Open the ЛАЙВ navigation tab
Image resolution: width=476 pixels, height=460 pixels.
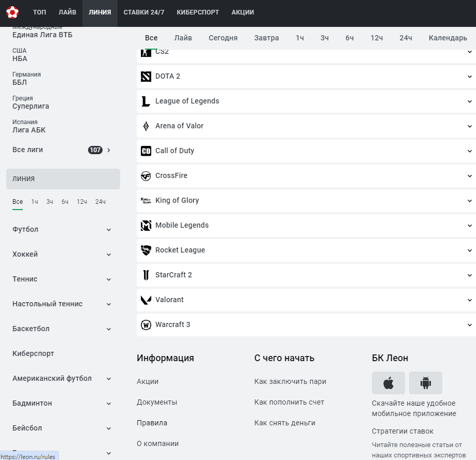(x=67, y=12)
